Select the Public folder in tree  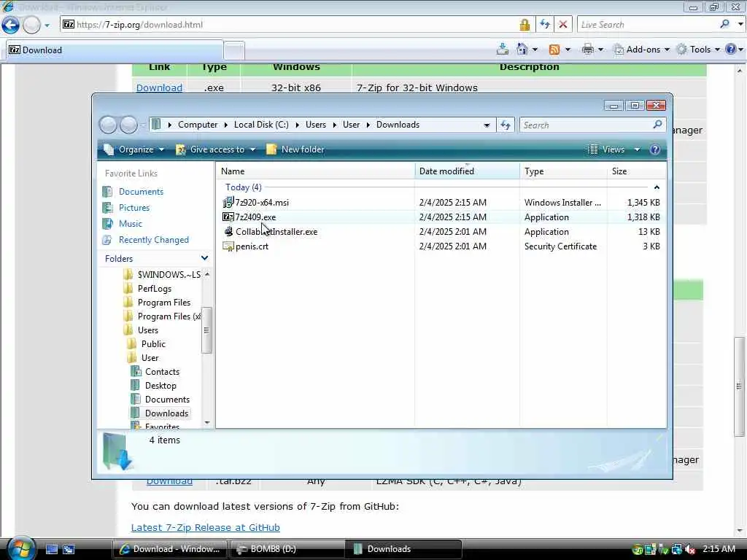[x=153, y=344]
